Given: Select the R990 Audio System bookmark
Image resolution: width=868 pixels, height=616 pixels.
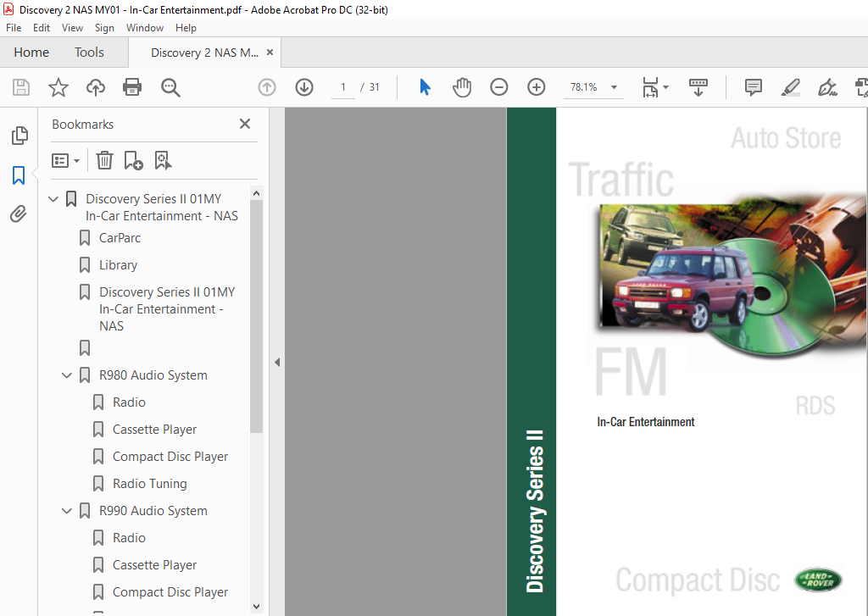Looking at the screenshot, I should click(x=153, y=511).
